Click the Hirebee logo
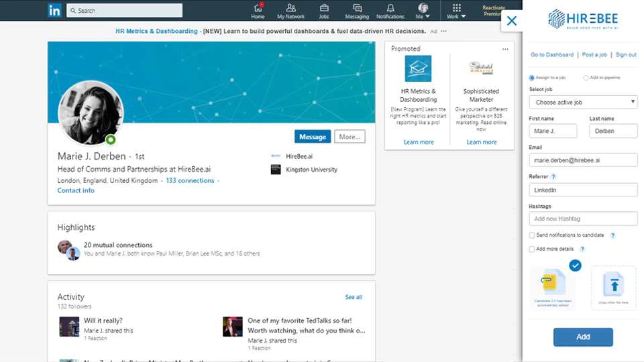This screenshot has width=644, height=362. [x=583, y=19]
